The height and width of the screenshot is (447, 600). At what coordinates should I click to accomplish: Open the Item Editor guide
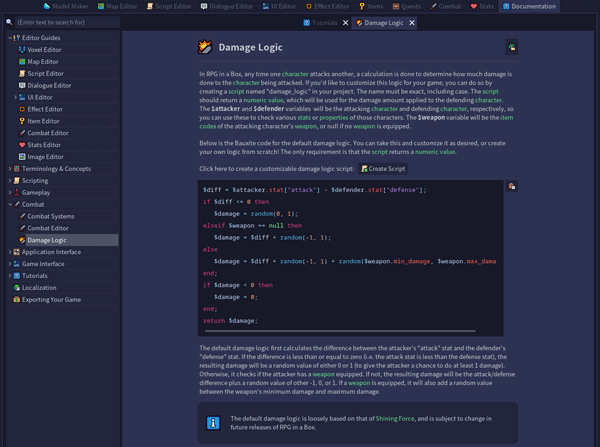coord(42,121)
